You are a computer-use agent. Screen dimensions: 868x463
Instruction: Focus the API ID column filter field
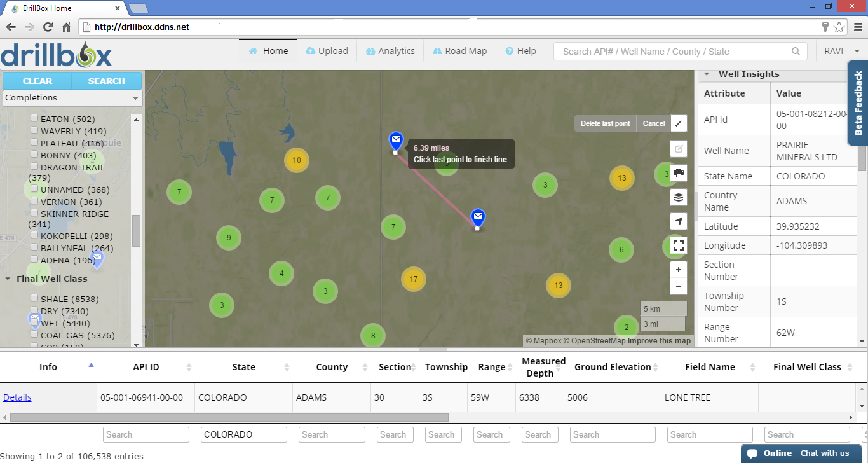[146, 435]
